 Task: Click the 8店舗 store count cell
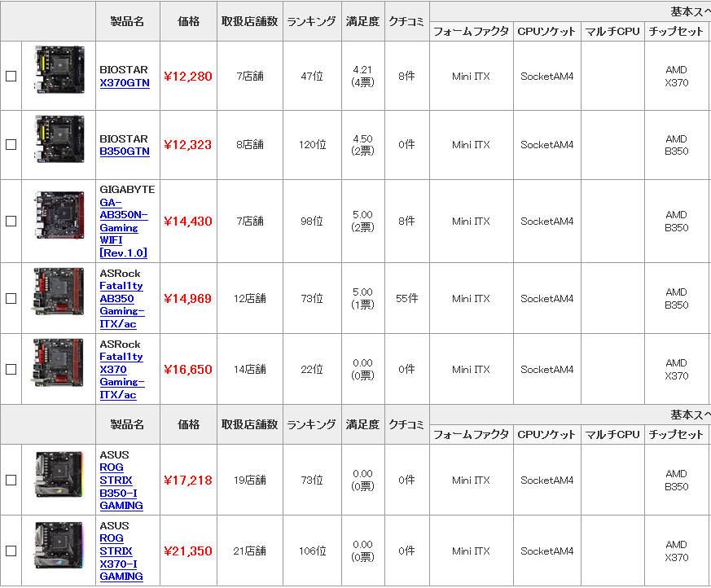coord(250,145)
